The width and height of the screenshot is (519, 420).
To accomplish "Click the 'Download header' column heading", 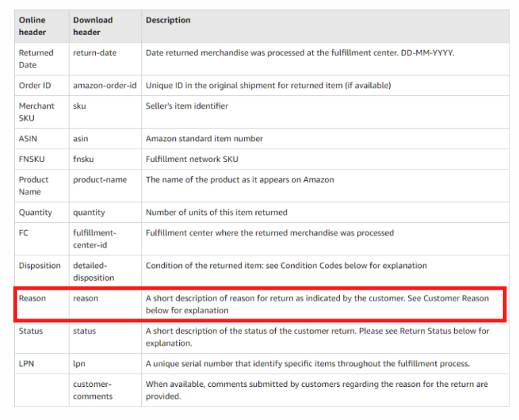I will click(x=93, y=26).
